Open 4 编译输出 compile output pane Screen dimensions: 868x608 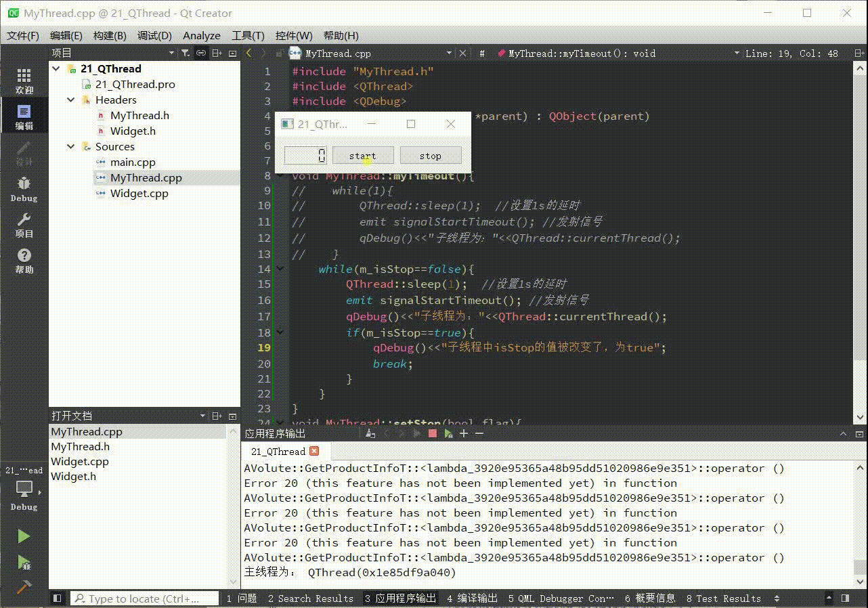(x=472, y=599)
